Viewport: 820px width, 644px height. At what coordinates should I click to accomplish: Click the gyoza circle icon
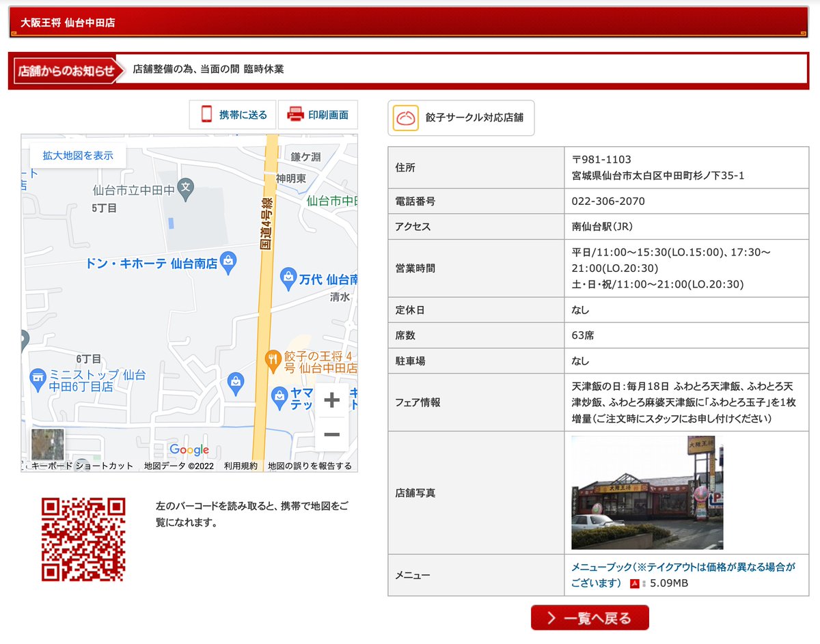tap(406, 117)
